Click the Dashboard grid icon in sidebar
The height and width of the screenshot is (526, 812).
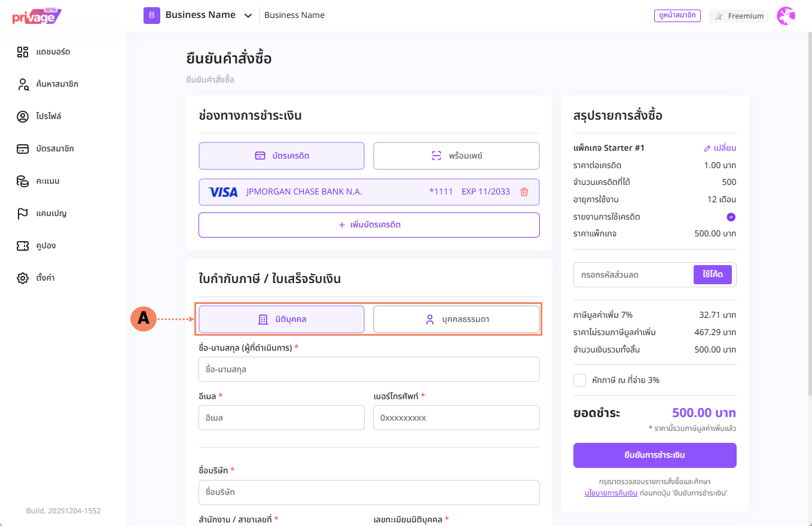23,52
